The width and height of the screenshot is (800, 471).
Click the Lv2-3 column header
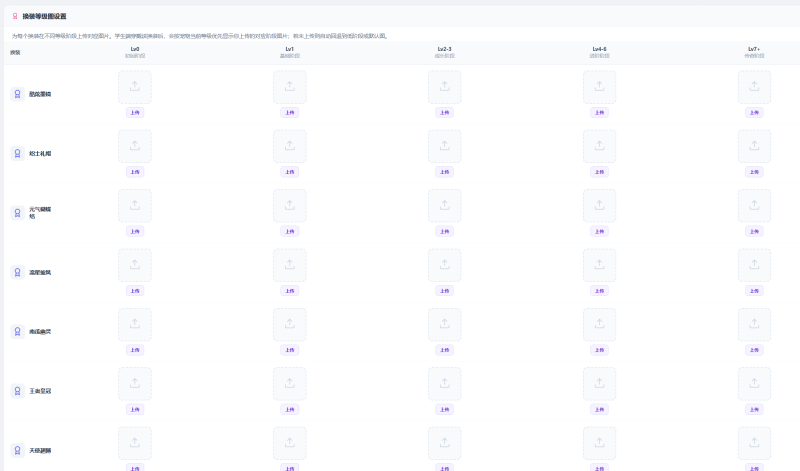tap(445, 51)
